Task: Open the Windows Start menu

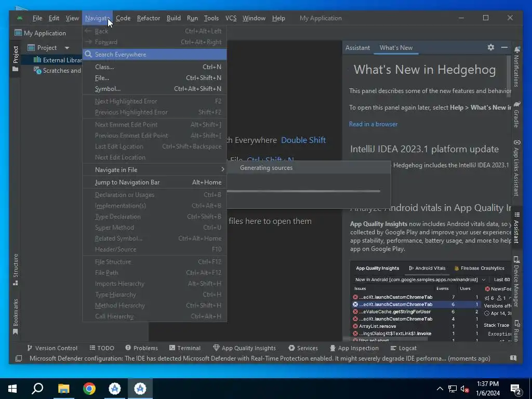Action: pyautogui.click(x=12, y=389)
